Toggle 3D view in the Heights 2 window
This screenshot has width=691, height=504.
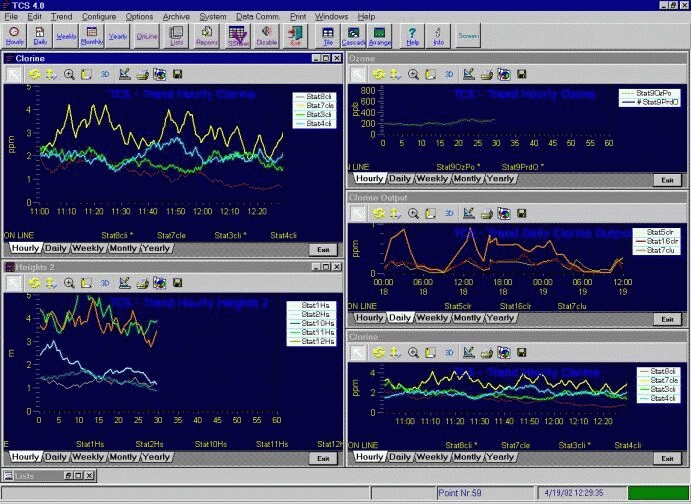click(x=104, y=283)
